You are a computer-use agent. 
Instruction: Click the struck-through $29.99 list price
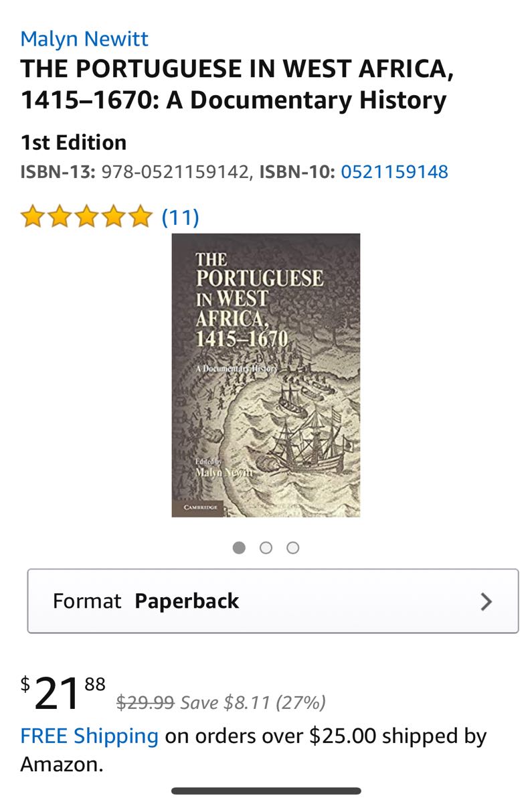pyautogui.click(x=145, y=702)
